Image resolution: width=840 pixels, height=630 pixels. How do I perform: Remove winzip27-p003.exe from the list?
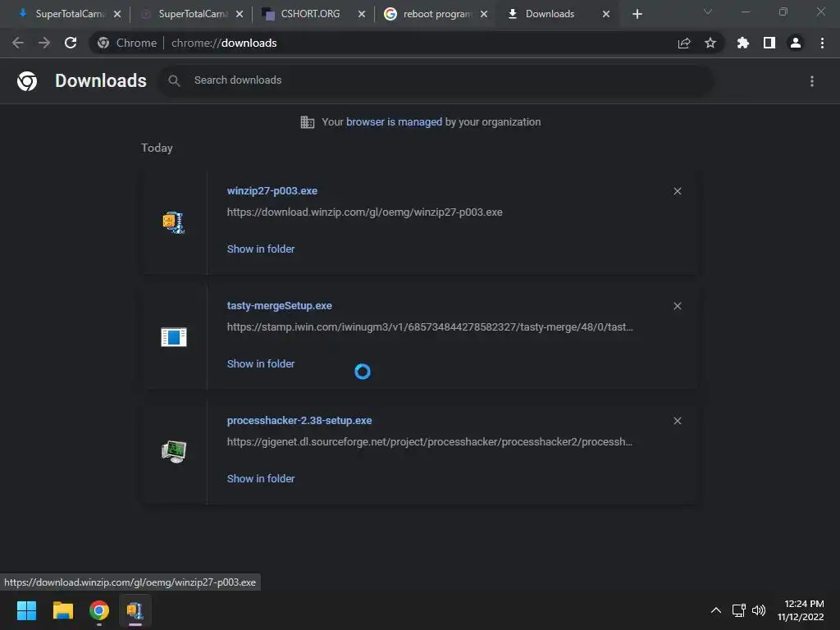677,191
